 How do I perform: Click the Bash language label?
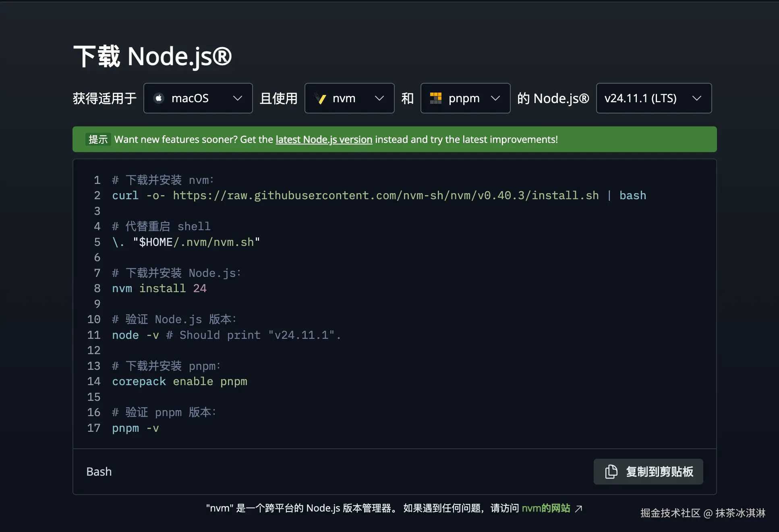[x=99, y=472]
